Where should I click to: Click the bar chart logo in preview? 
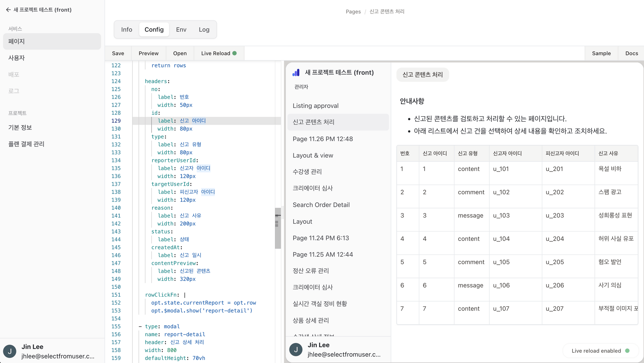296,73
